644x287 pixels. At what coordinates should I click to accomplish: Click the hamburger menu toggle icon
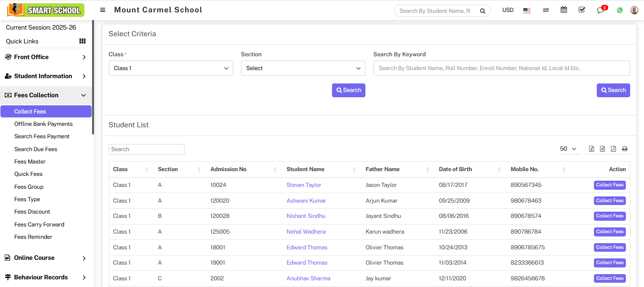coord(103,10)
